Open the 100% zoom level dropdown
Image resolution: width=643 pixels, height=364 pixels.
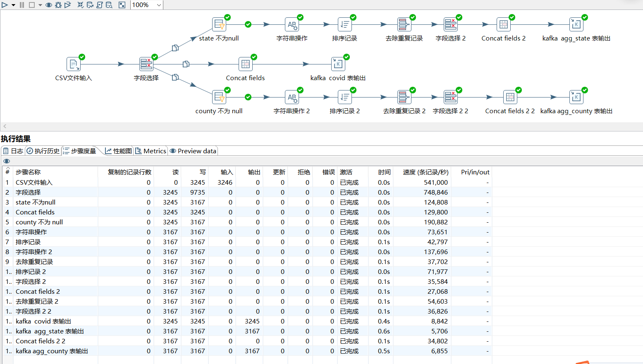pos(159,5)
